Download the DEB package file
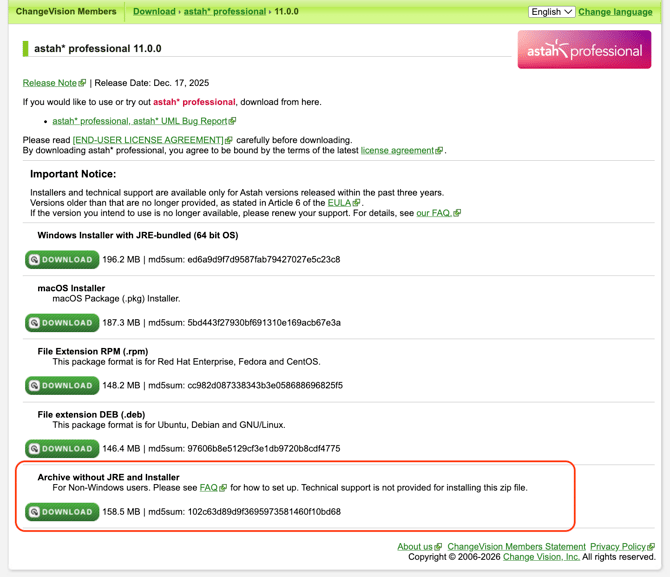The width and height of the screenshot is (670, 577). (x=62, y=449)
